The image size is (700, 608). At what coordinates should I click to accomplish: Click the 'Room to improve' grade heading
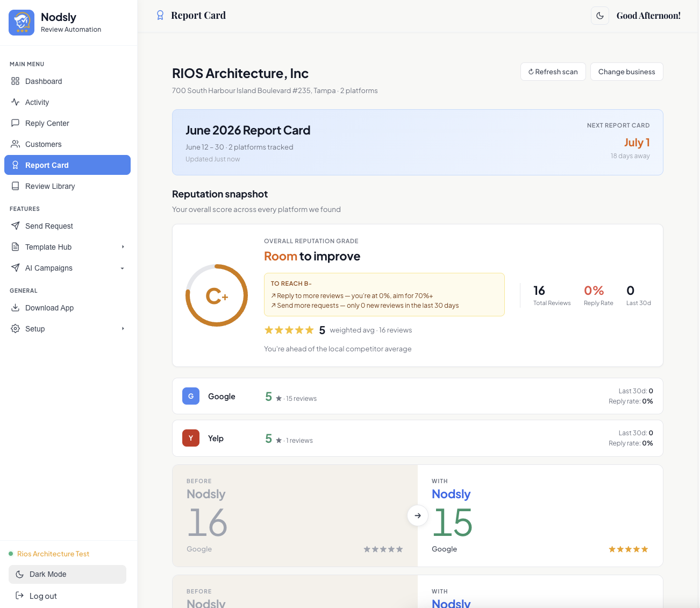coord(312,256)
